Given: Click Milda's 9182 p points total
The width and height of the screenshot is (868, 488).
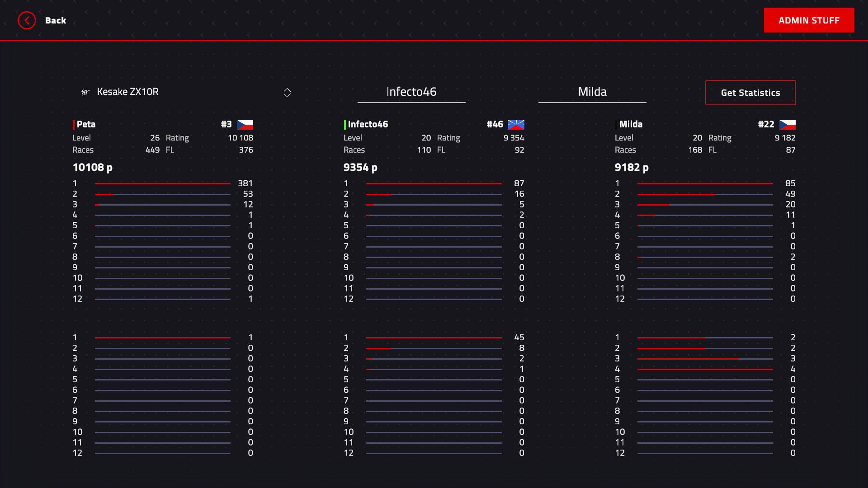Looking at the screenshot, I should [632, 168].
